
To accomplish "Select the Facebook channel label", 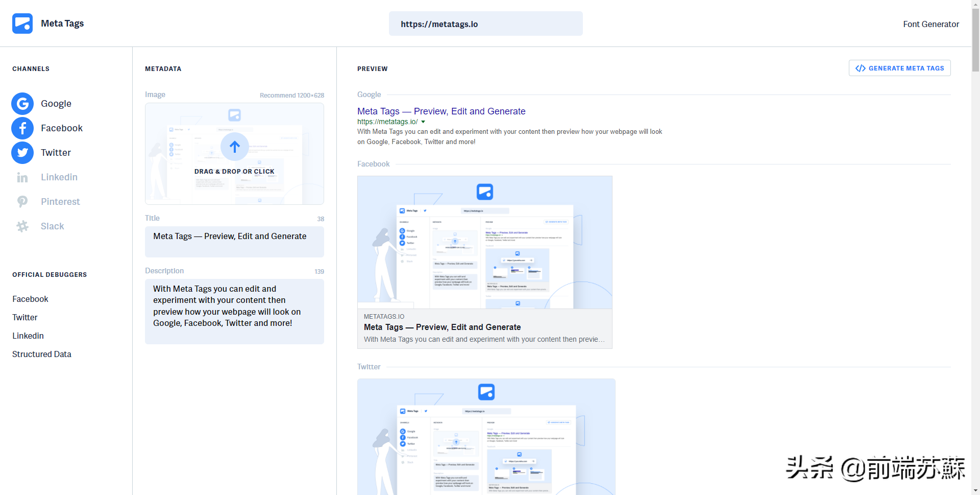I will [x=62, y=128].
